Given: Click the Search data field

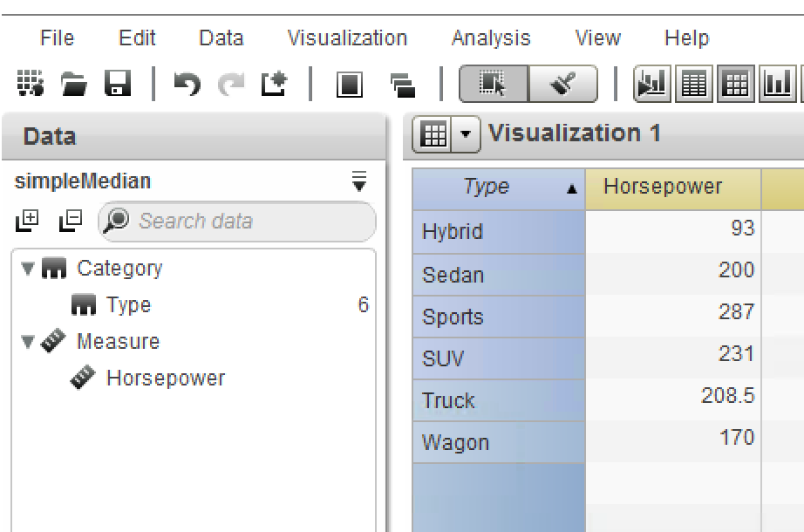Looking at the screenshot, I should [237, 222].
